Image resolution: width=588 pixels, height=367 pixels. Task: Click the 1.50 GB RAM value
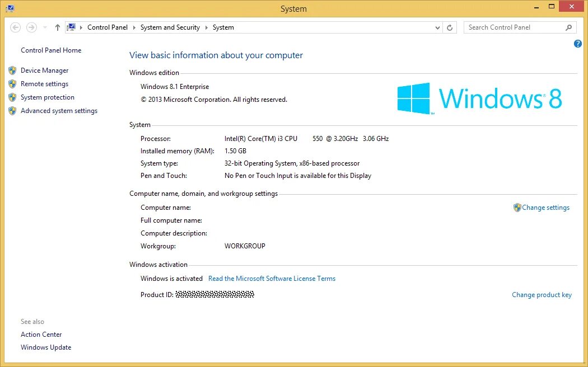point(235,151)
